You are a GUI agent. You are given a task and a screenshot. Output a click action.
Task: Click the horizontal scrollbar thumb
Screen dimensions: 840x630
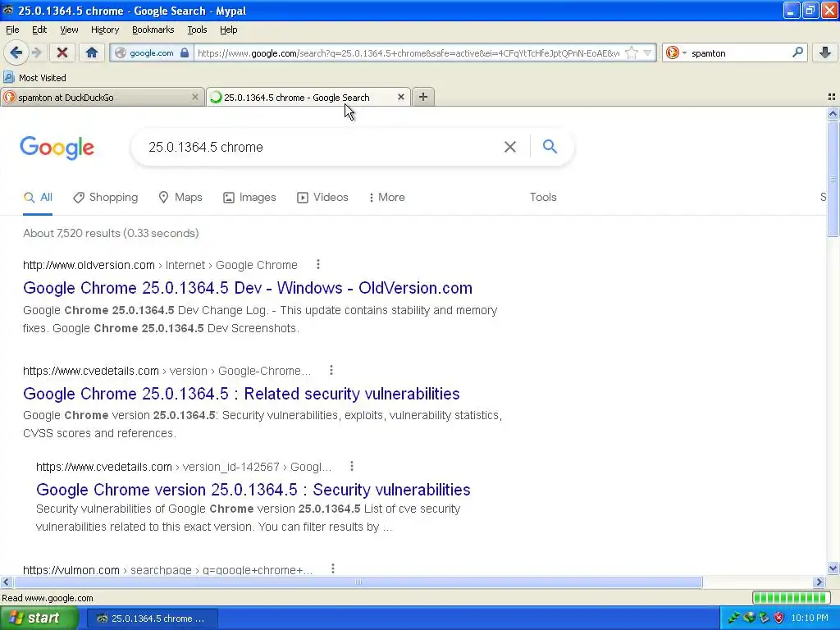click(x=358, y=582)
